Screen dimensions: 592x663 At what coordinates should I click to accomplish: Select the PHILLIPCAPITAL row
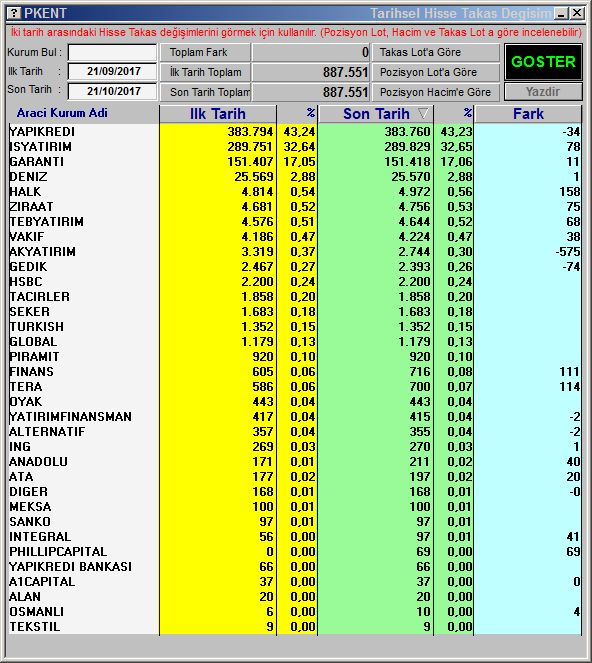(295, 552)
